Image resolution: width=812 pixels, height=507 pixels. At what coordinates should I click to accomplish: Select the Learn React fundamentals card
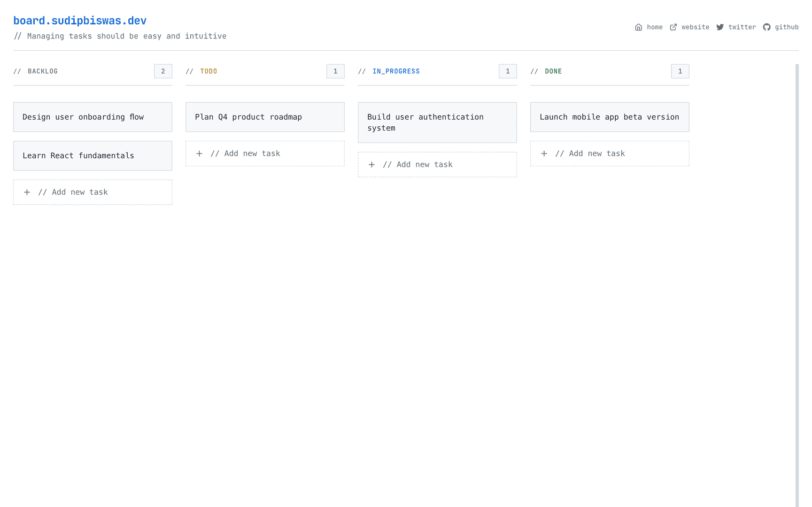93,156
